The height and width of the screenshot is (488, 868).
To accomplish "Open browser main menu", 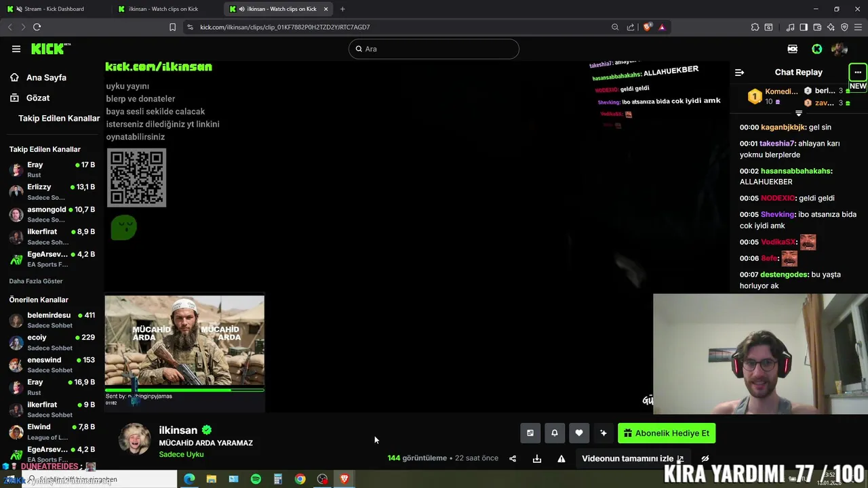I will (858, 27).
